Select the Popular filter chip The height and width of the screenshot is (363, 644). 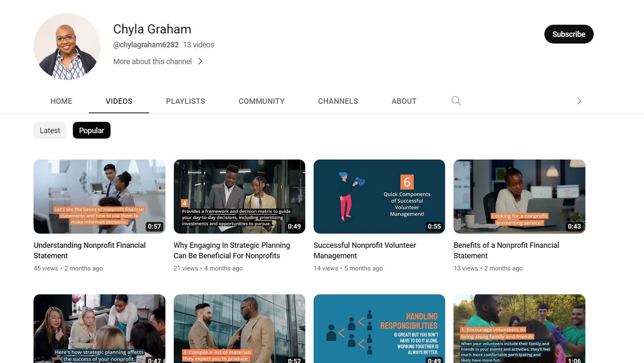91,130
